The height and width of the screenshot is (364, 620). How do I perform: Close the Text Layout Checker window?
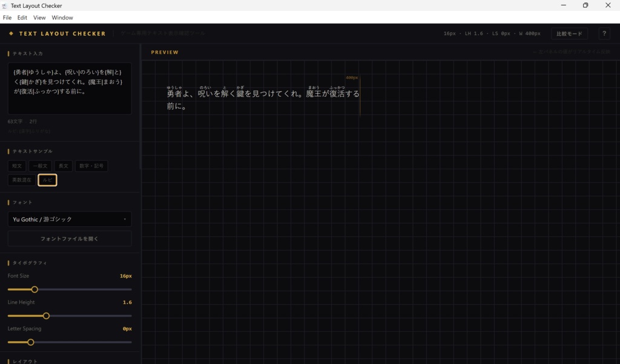[x=608, y=5]
